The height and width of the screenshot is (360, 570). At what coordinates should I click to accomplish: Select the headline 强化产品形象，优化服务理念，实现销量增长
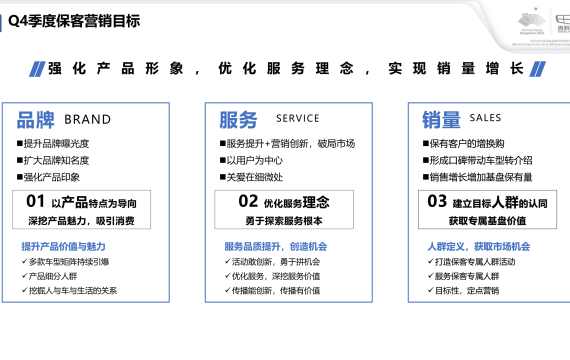[x=286, y=68]
